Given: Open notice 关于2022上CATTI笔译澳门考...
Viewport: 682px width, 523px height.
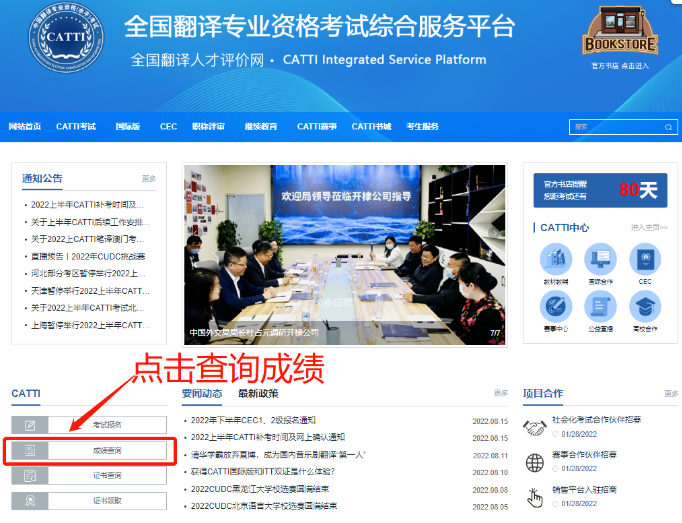Looking at the screenshot, I should click(87, 239).
